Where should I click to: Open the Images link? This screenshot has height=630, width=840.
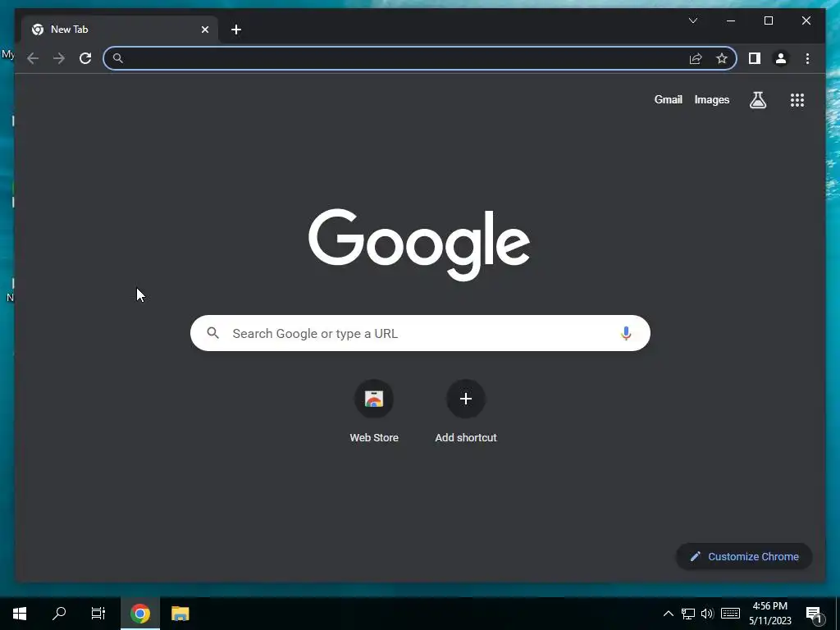(x=711, y=99)
